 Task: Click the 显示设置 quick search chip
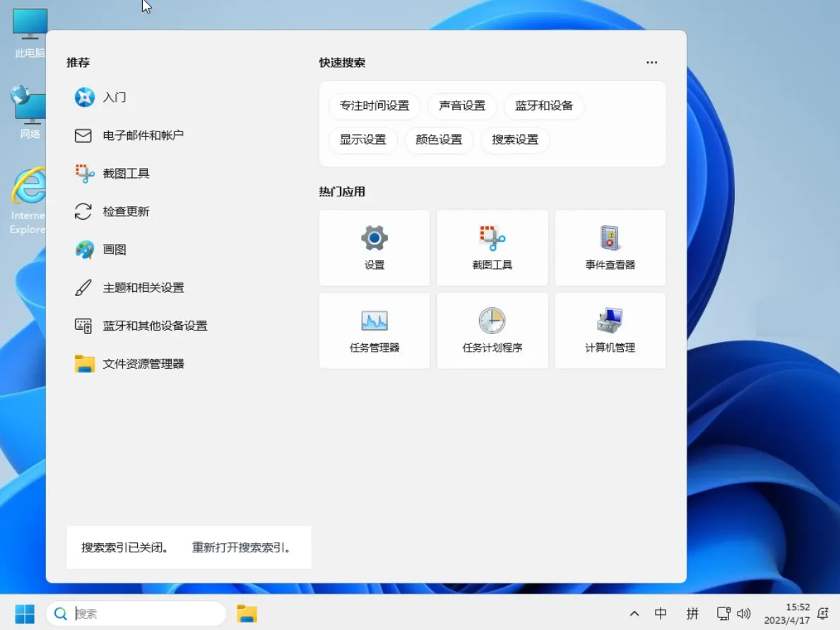tap(362, 140)
